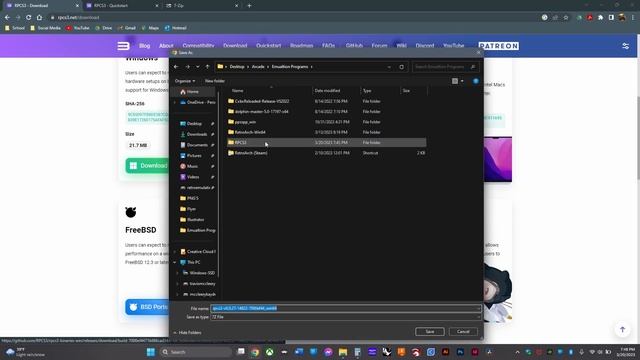640x360 pixels.
Task: Select the RPCS3 folder
Action: (327, 142)
